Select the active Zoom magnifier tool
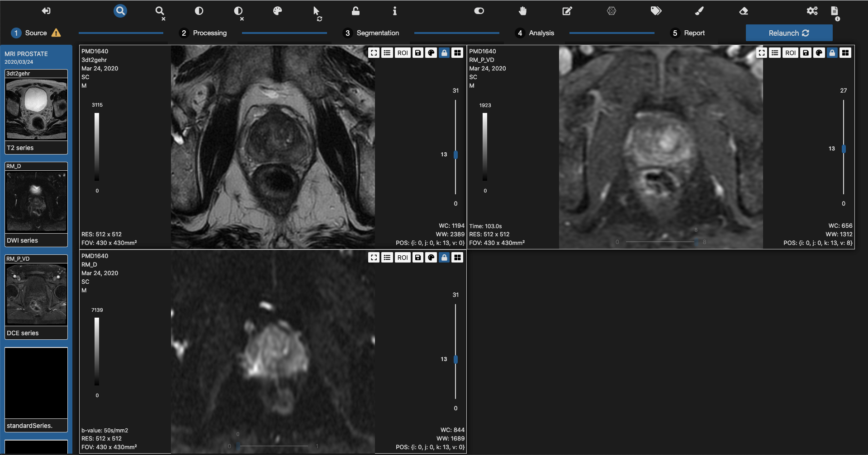Viewport: 868px width, 455px height. 120,11
